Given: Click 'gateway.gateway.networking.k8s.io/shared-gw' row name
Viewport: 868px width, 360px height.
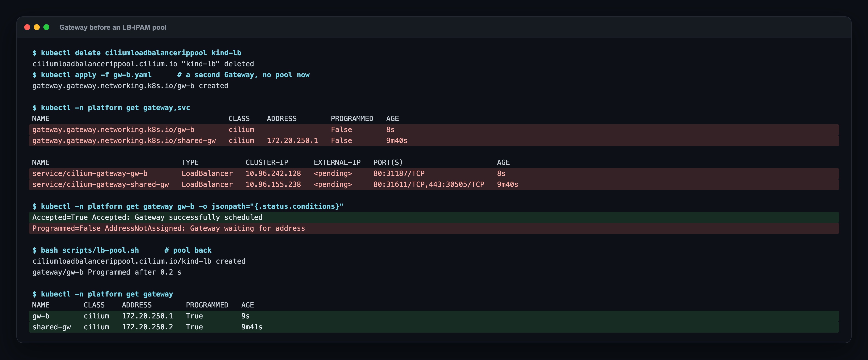Looking at the screenshot, I should [124, 140].
